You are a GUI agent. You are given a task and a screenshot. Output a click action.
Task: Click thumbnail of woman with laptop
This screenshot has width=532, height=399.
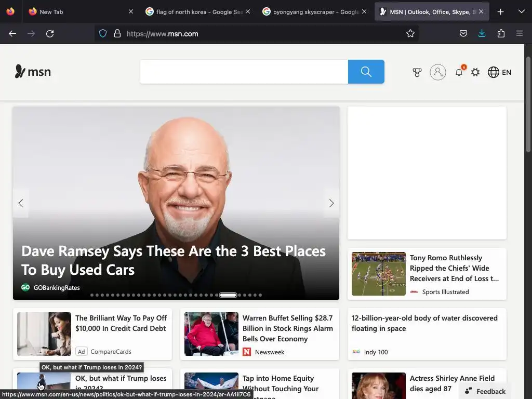(44, 334)
